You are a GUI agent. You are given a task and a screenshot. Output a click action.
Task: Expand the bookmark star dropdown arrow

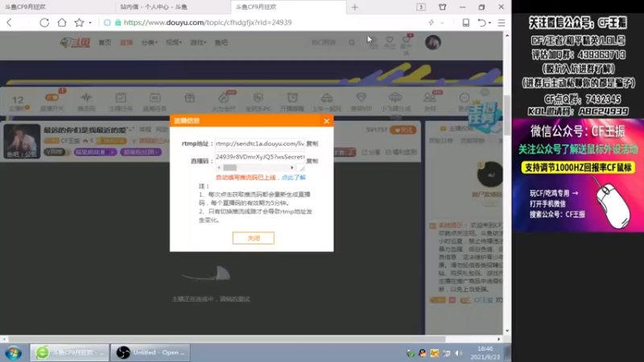pyautogui.click(x=90, y=23)
